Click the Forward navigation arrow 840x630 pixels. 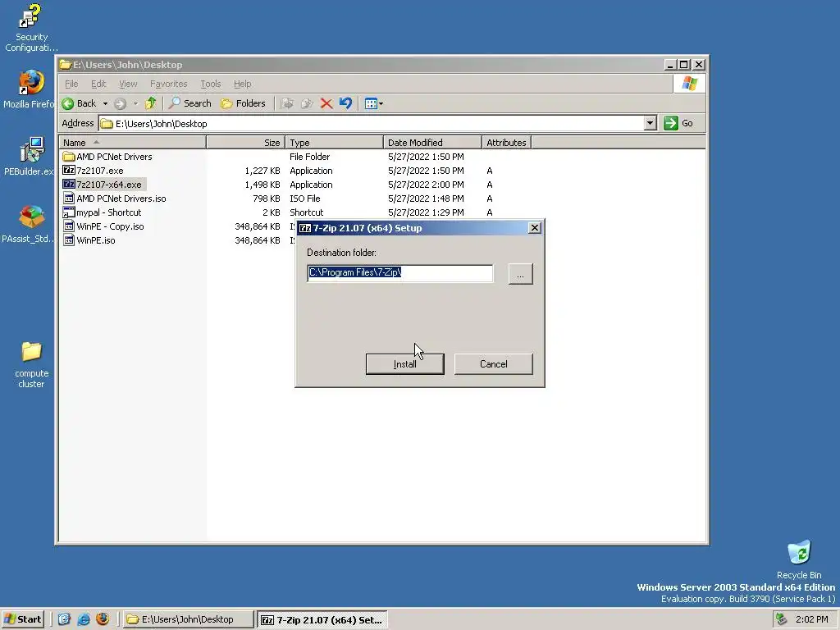pyautogui.click(x=120, y=103)
